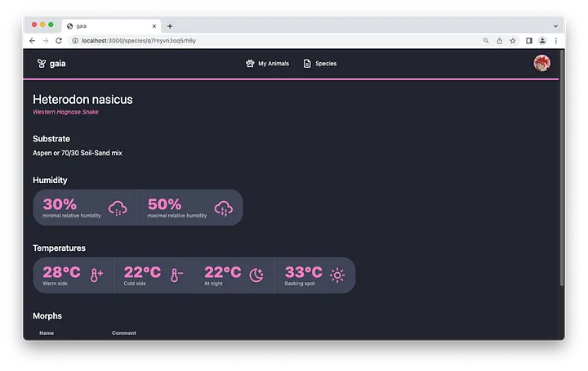This screenshot has width=588, height=371.
Task: Click the Aspen or 70/30 Soil-Sand mix text
Action: pos(78,153)
